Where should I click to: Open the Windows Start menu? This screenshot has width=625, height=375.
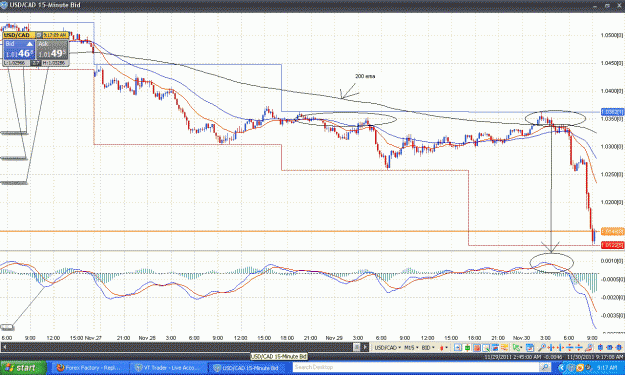point(23,367)
